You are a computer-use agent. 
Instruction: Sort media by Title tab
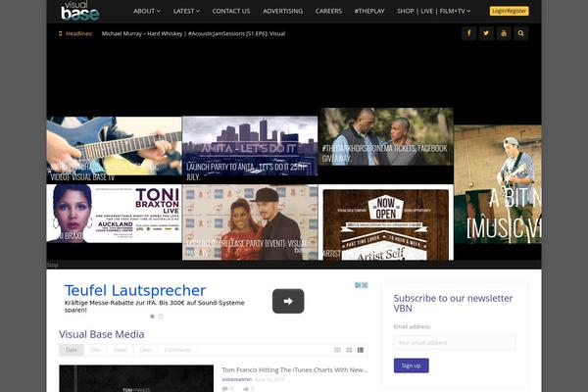pos(95,350)
